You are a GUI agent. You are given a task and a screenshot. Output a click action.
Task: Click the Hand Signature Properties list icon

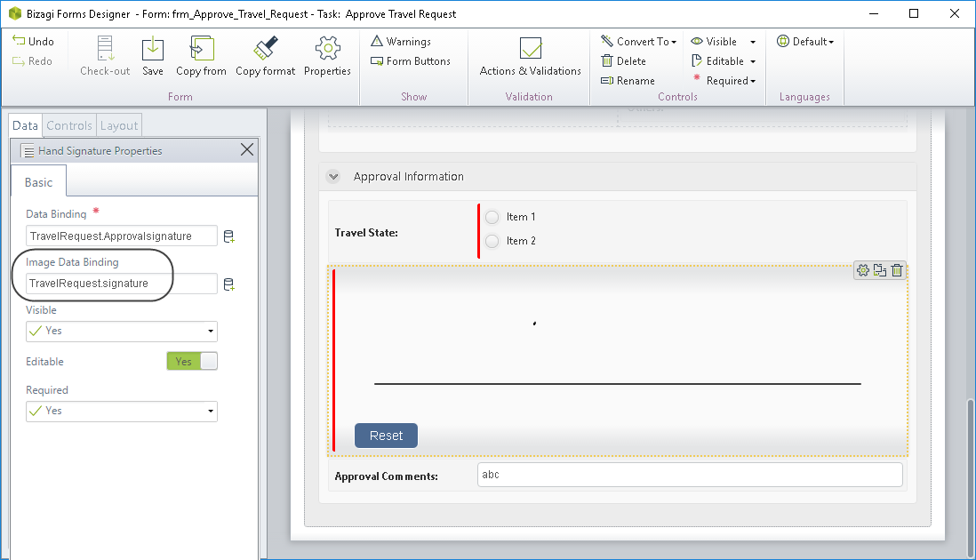tap(28, 151)
